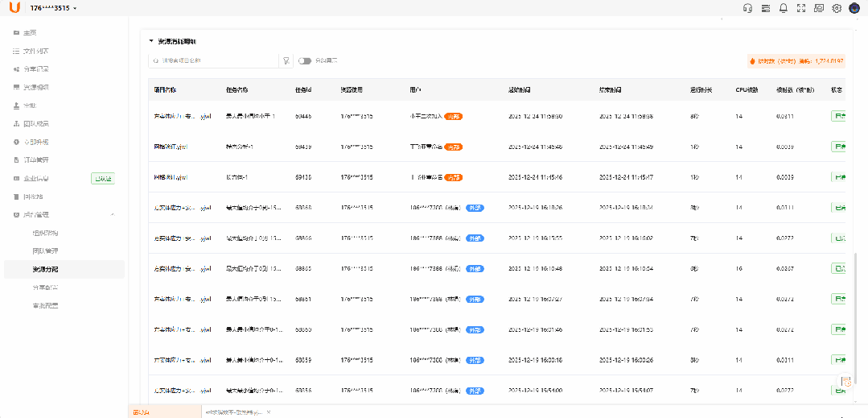The width and height of the screenshot is (868, 418).
Task: Open 回收站 in the sidebar
Action: pyautogui.click(x=32, y=196)
